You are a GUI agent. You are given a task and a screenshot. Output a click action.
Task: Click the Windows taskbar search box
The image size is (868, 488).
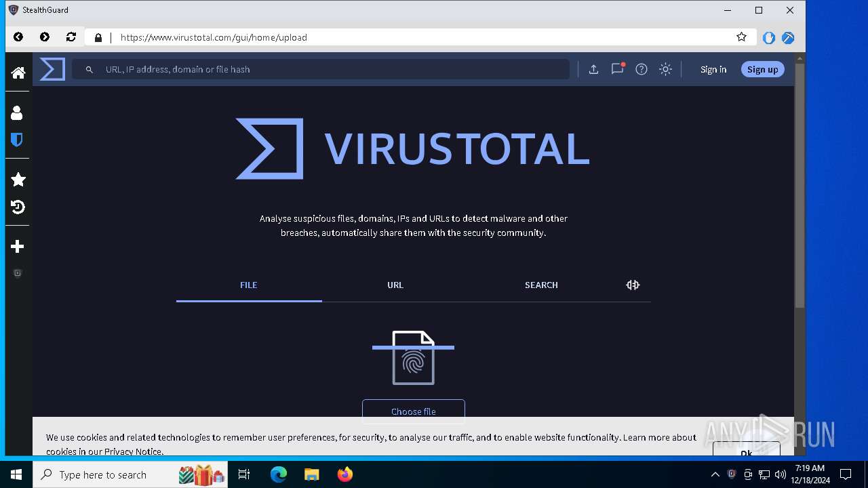click(130, 474)
